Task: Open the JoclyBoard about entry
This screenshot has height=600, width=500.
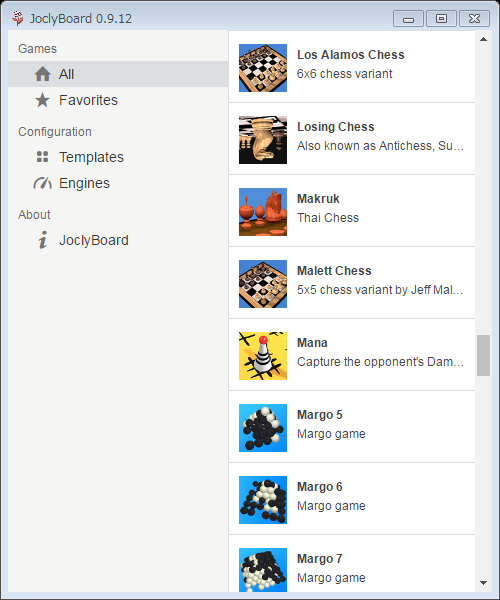Action: click(118, 240)
